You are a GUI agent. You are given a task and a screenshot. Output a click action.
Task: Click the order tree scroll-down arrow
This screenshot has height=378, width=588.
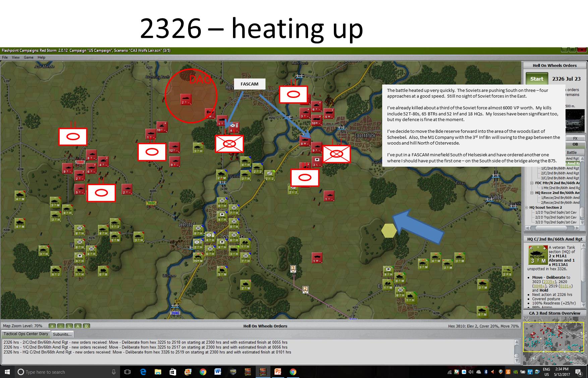coord(583,223)
